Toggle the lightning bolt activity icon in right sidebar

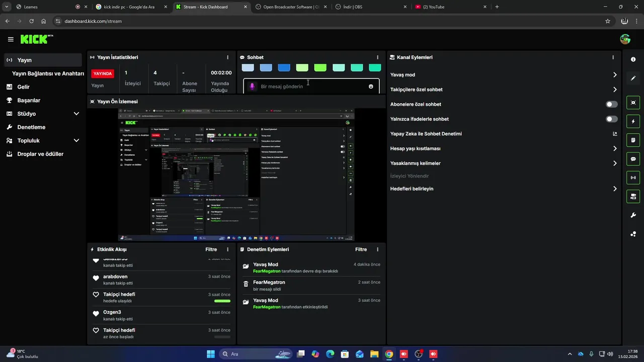click(633, 121)
